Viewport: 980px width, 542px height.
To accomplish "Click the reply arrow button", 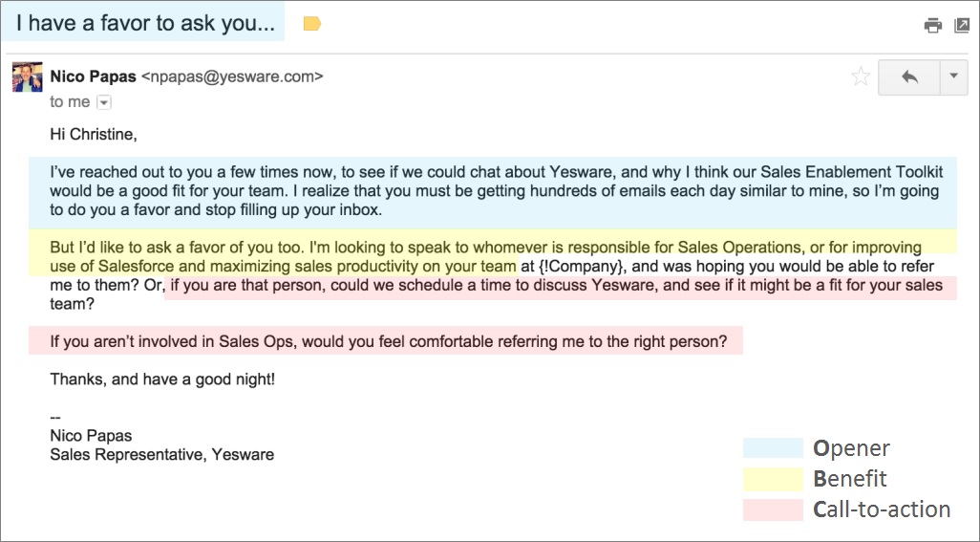I will click(909, 76).
